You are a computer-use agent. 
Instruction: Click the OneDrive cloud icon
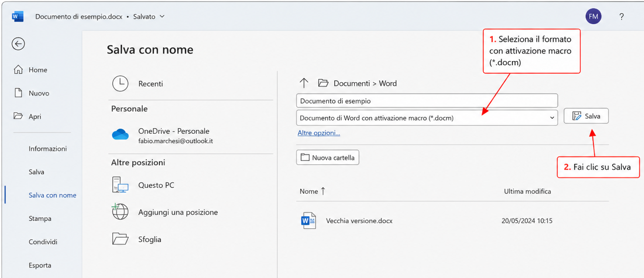(121, 134)
